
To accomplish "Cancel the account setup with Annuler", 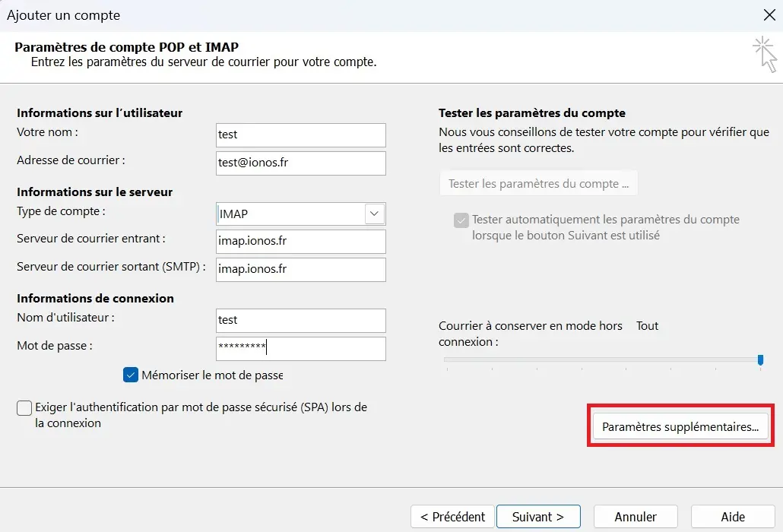I will point(636,516).
